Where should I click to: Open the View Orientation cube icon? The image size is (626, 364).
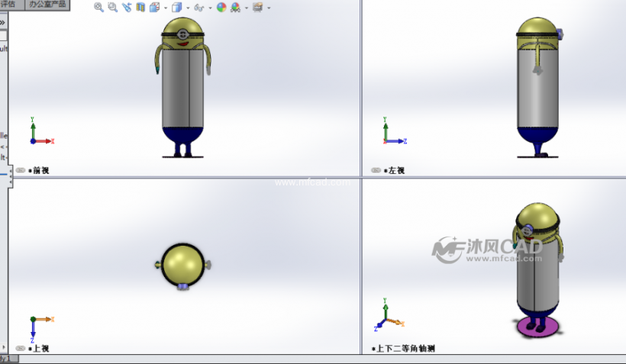click(154, 7)
